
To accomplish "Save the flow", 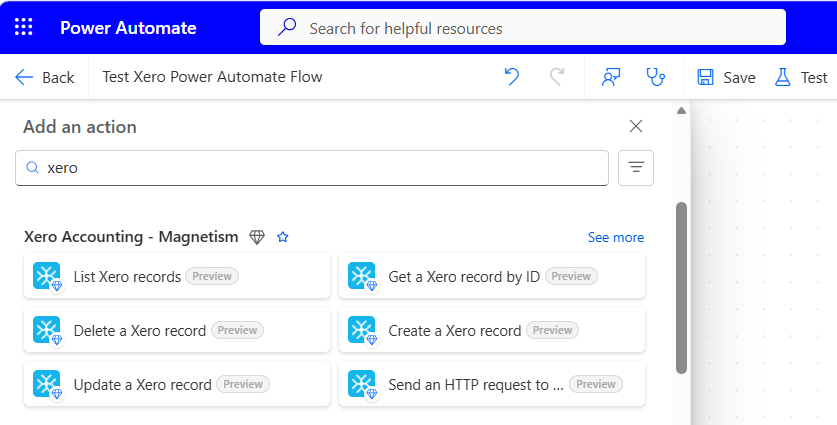I will click(x=727, y=77).
